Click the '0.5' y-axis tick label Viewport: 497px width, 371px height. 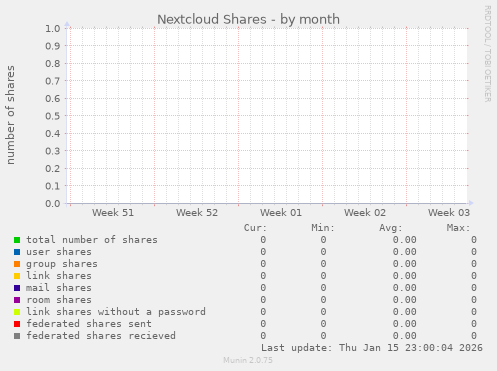click(x=53, y=116)
